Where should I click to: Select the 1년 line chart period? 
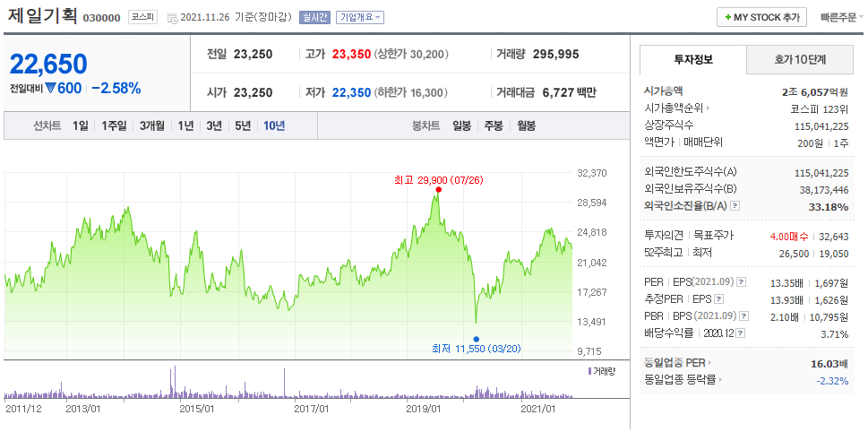point(185,125)
